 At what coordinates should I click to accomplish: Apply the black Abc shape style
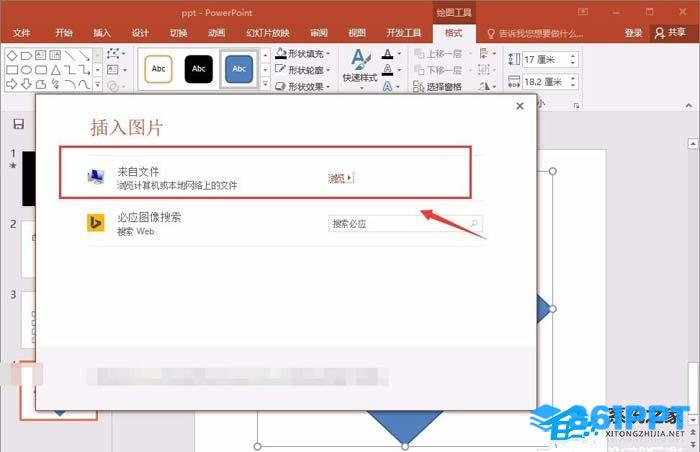pos(199,69)
